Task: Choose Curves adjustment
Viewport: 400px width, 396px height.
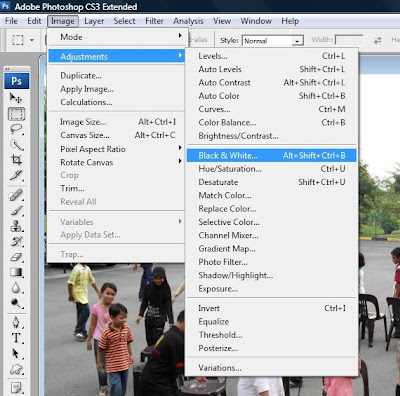Action: tap(272, 109)
